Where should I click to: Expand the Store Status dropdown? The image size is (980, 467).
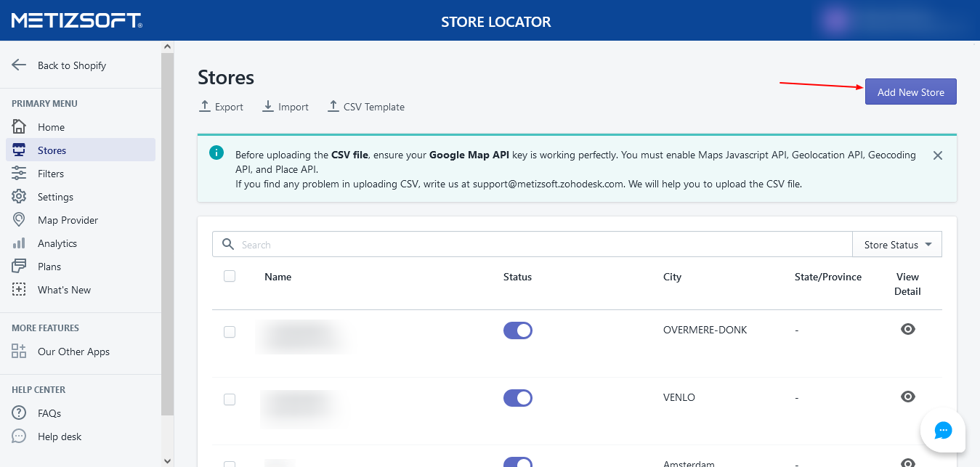tap(897, 245)
